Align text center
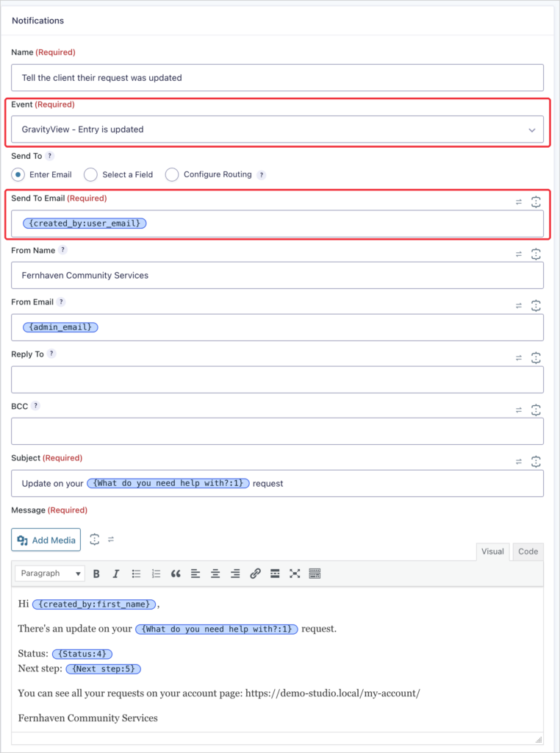The height and width of the screenshot is (753, 560). pos(215,574)
